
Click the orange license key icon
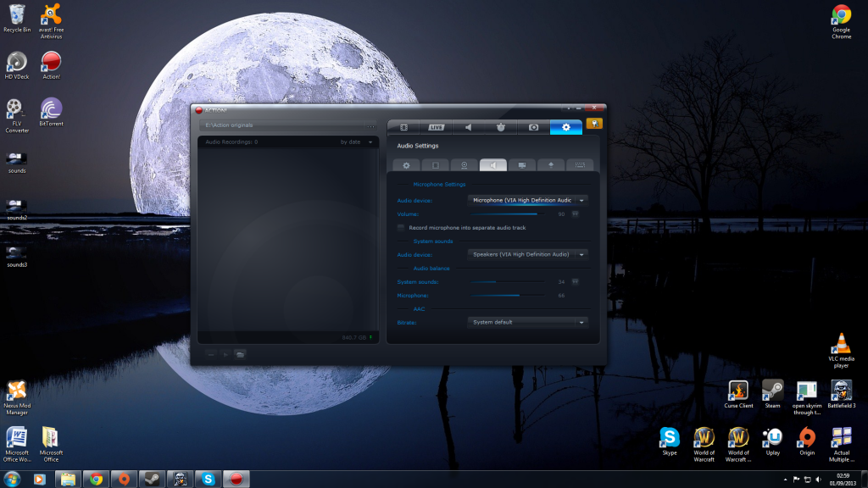594,124
